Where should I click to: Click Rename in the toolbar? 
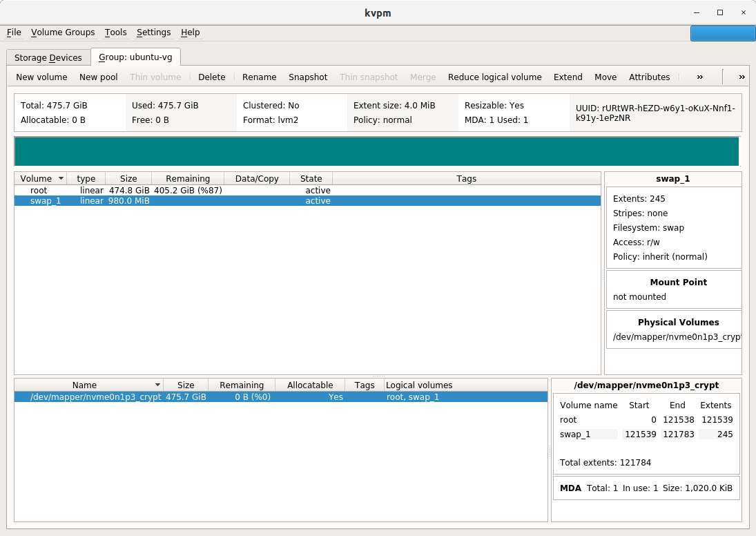(259, 77)
